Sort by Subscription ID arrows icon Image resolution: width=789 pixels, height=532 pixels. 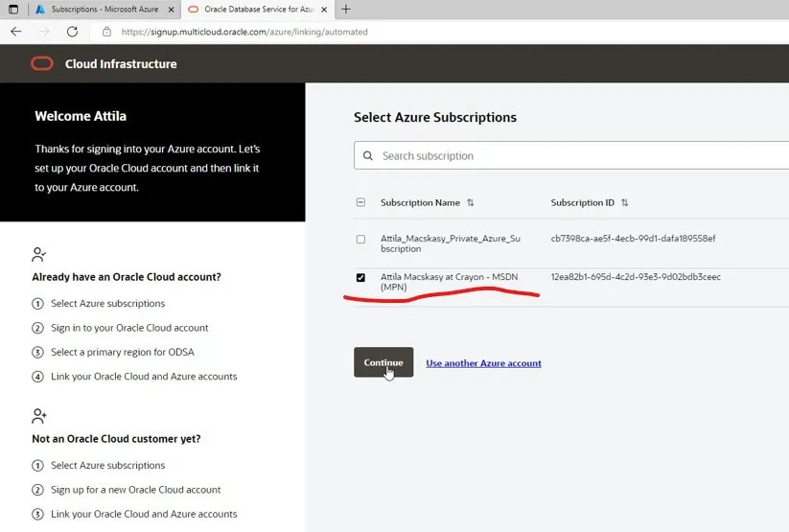pyautogui.click(x=624, y=202)
